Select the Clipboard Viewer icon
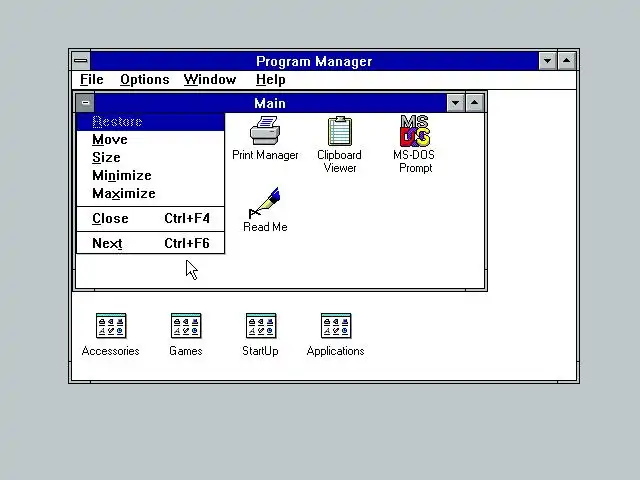Screen dimensions: 640x480 click(340, 131)
